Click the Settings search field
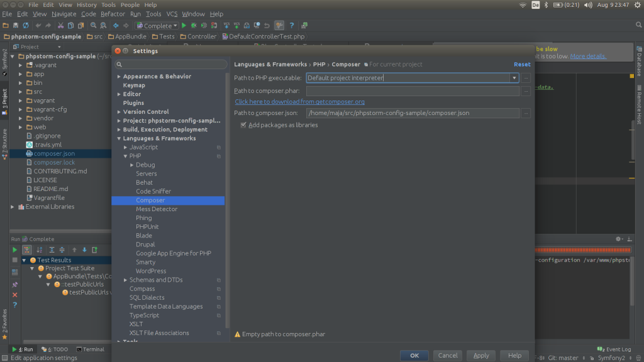Screen dimensions: 644x362 [171, 65]
